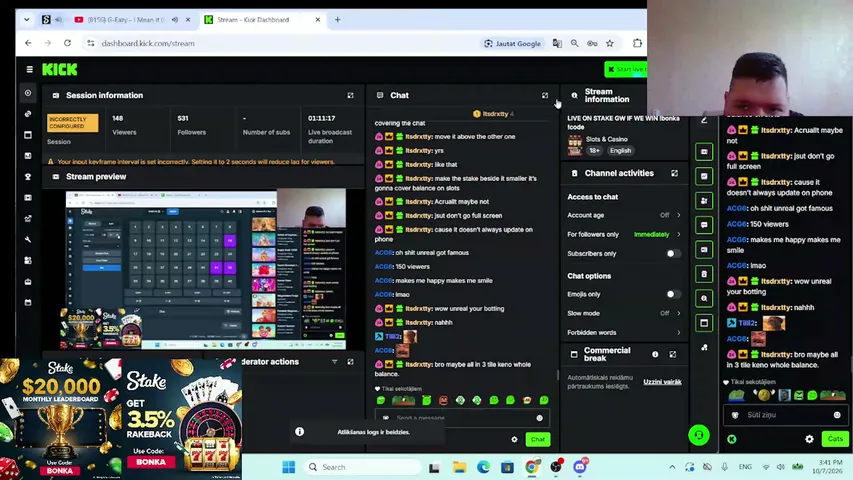Open settings gear in right popout chat

pos(809,439)
